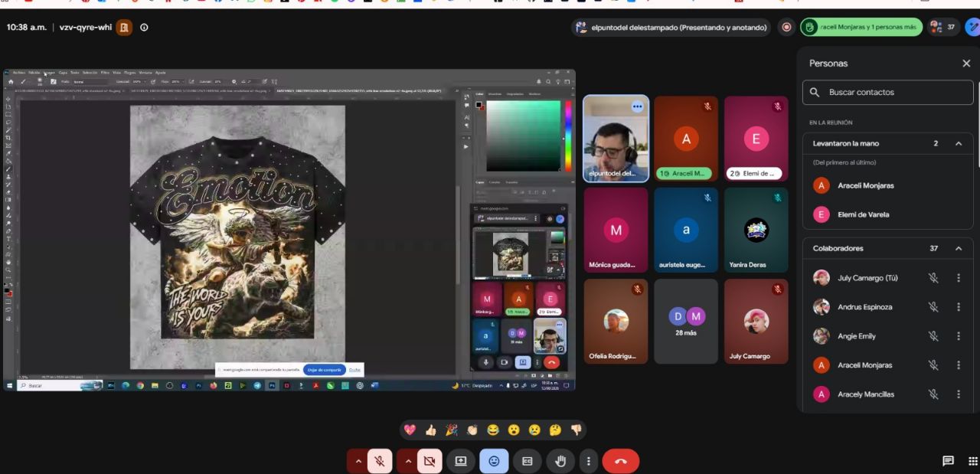
Task: Click Windows Start button in shared screen
Action: coord(10,385)
